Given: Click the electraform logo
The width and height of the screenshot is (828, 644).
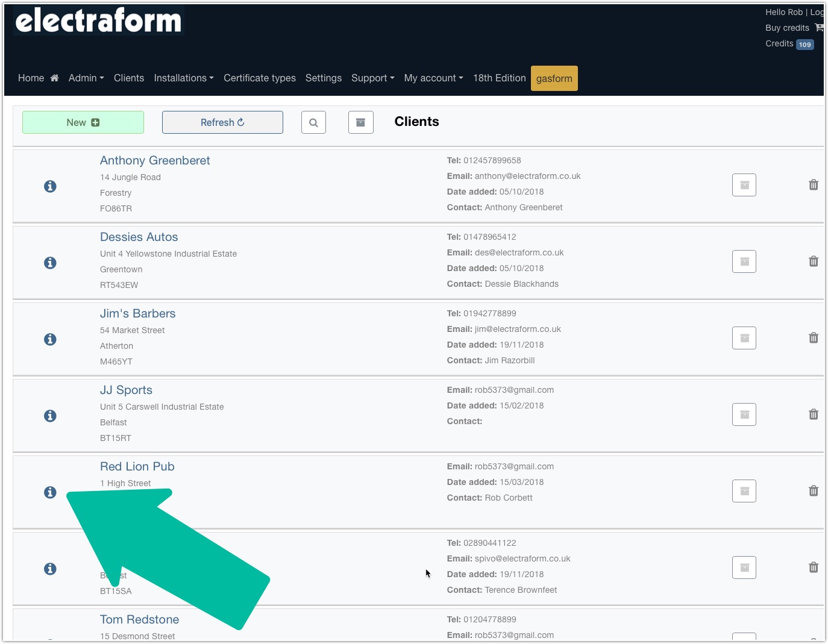Looking at the screenshot, I should (98, 20).
